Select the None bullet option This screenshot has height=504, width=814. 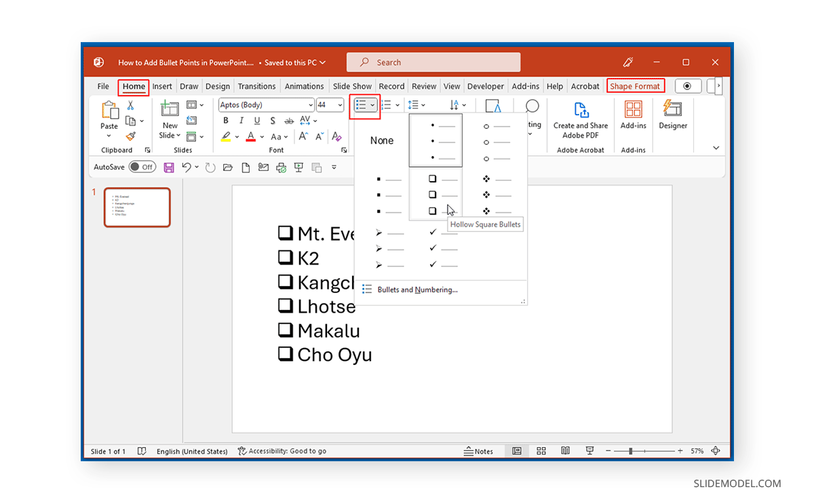click(382, 140)
